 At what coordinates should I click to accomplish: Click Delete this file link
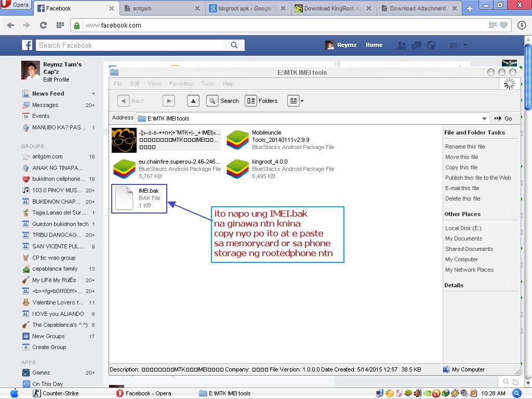[x=462, y=198]
